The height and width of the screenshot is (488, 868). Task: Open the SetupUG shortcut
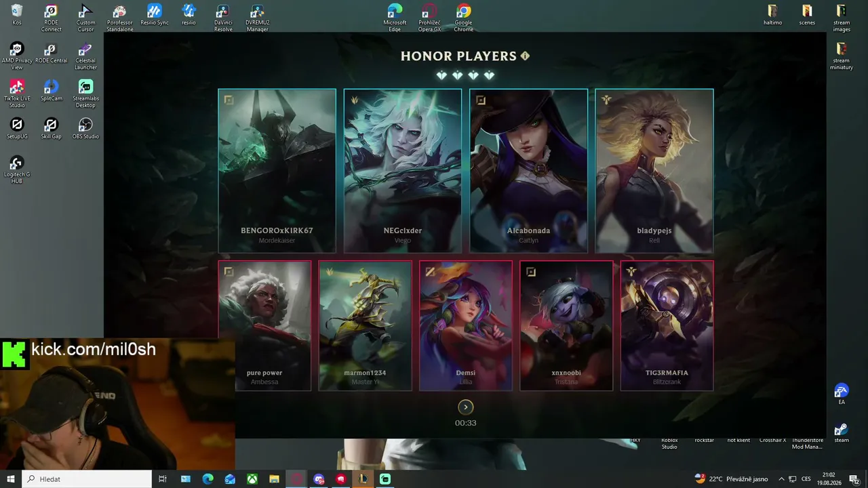(17, 129)
